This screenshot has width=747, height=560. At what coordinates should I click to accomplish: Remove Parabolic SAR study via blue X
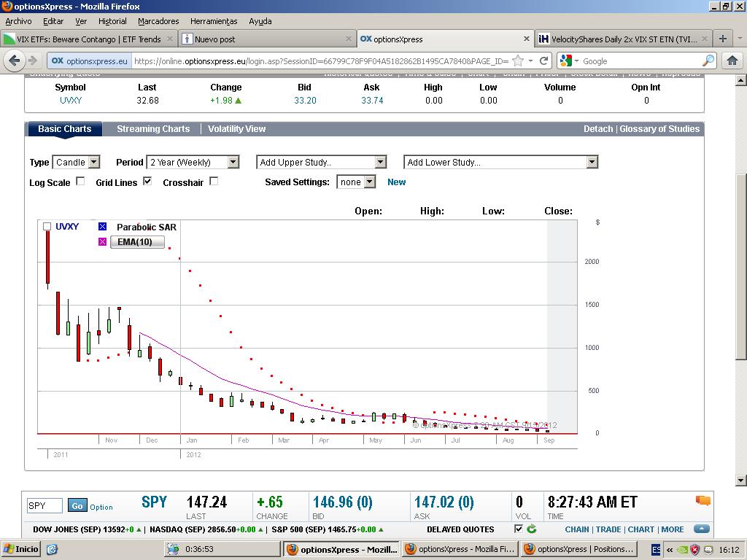click(x=103, y=227)
